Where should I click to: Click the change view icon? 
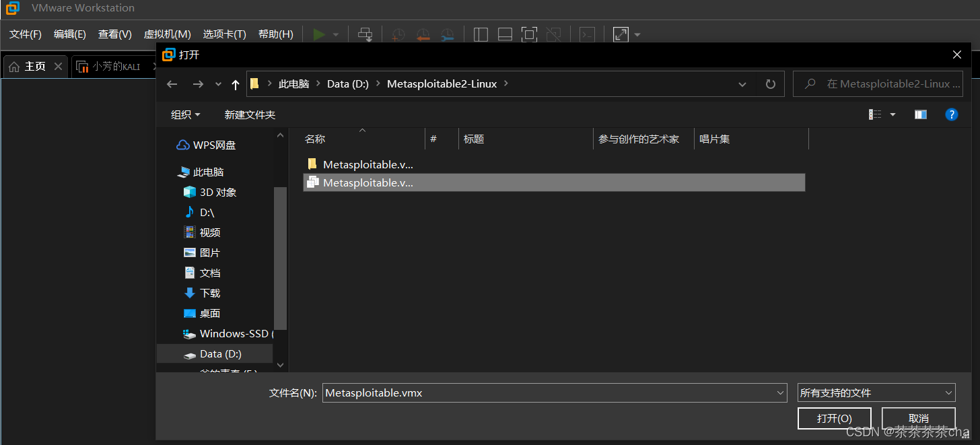tap(875, 114)
